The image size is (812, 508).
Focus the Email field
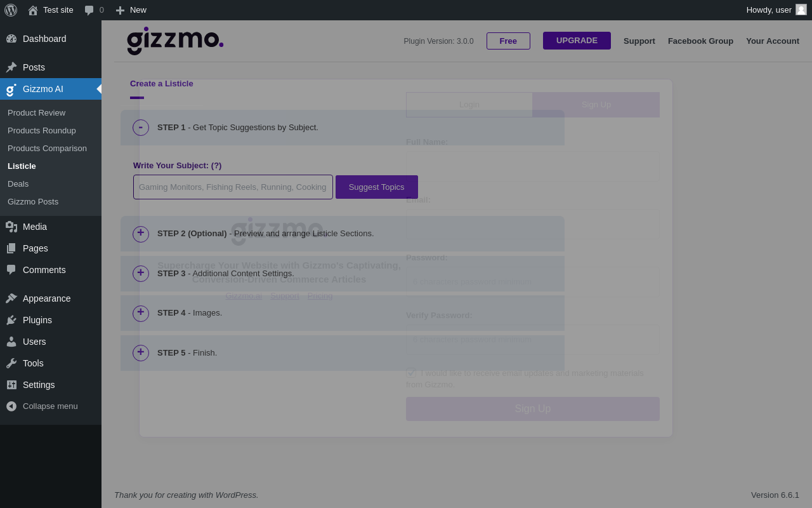tap(533, 224)
